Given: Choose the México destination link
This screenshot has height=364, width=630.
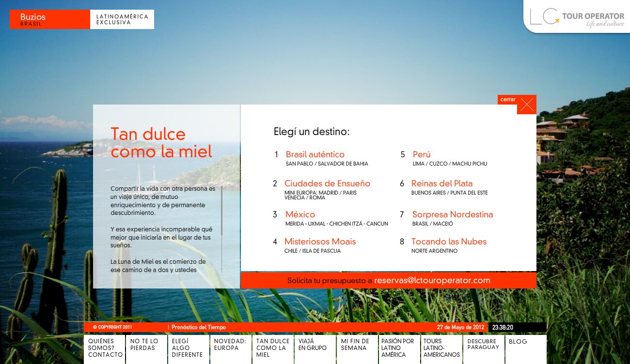Looking at the screenshot, I should (x=300, y=214).
